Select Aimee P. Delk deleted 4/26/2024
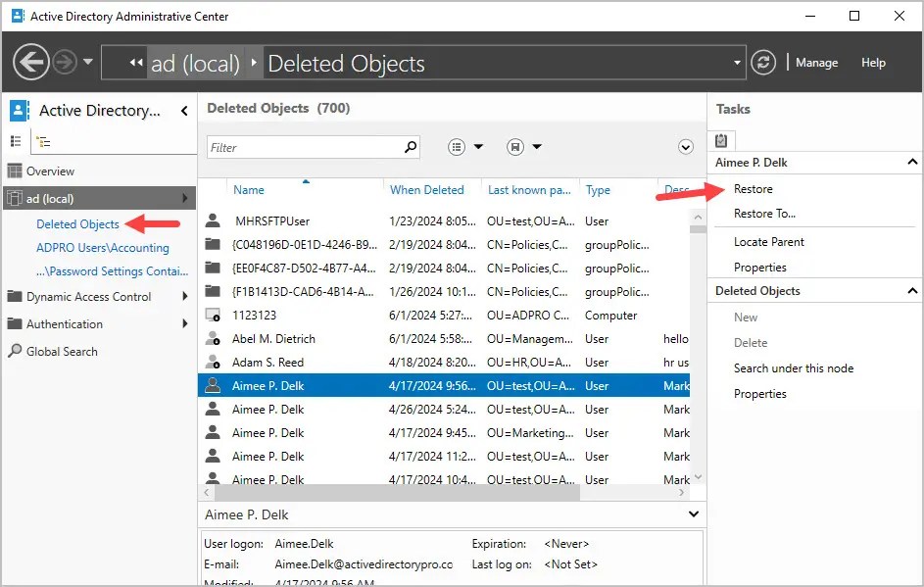This screenshot has width=924, height=587. pos(444,410)
